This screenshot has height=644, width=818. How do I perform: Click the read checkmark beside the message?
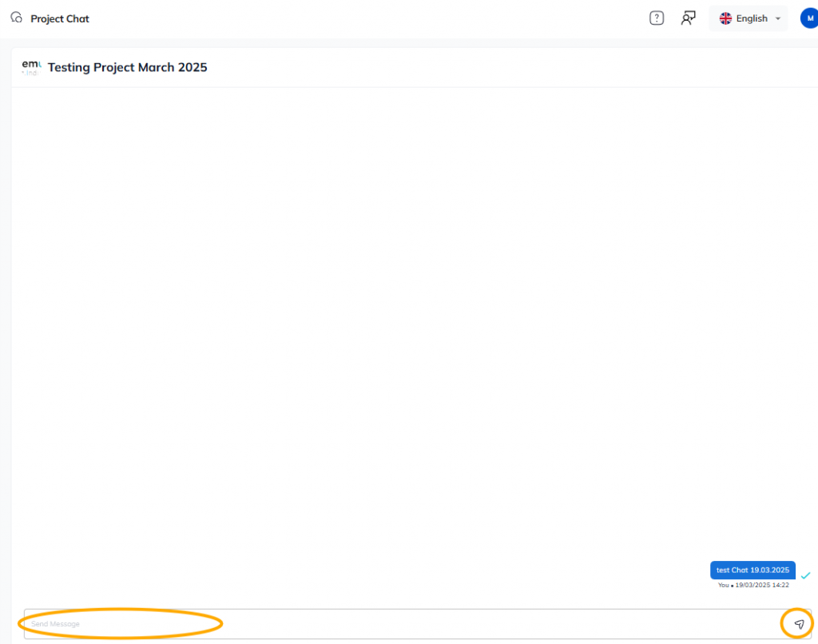(x=806, y=575)
